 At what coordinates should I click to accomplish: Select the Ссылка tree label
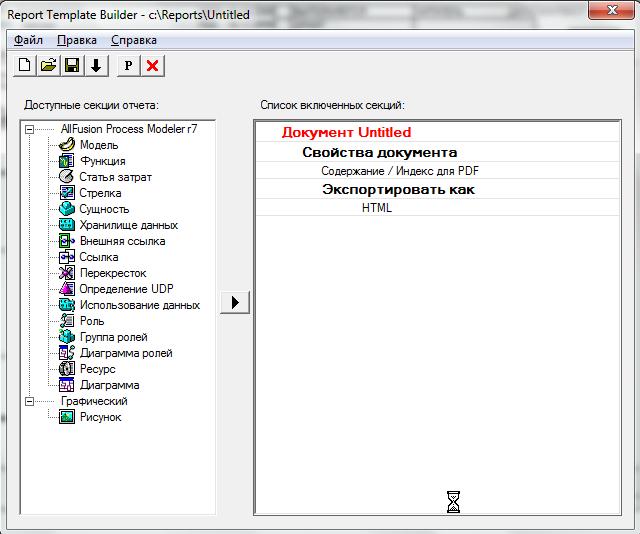coord(99,257)
